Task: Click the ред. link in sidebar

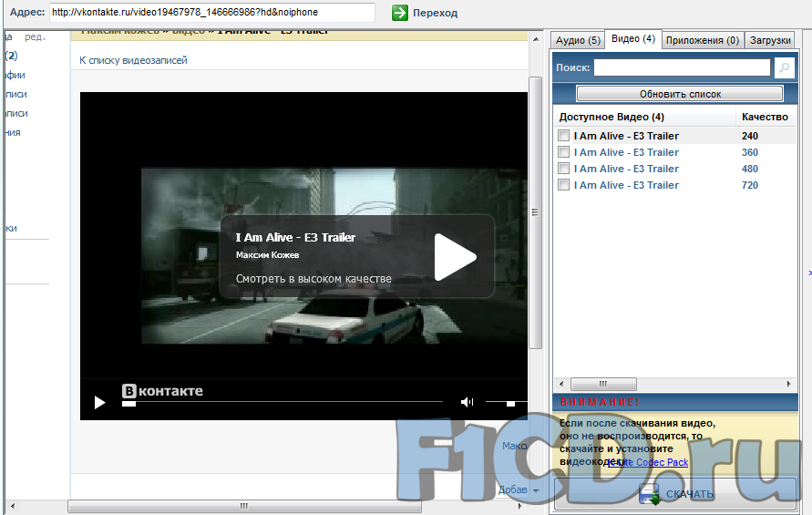Action: point(35,37)
